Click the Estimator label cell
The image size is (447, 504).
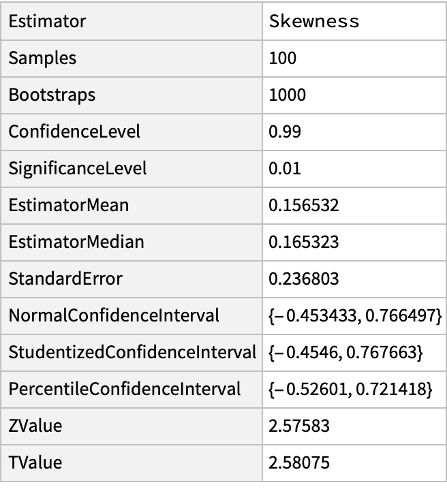48,21
